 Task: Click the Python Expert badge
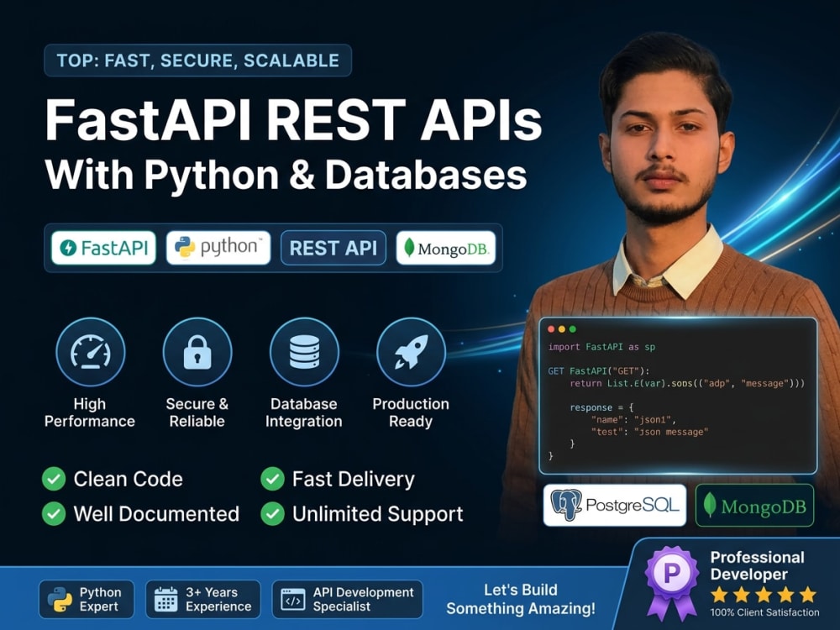point(87,599)
